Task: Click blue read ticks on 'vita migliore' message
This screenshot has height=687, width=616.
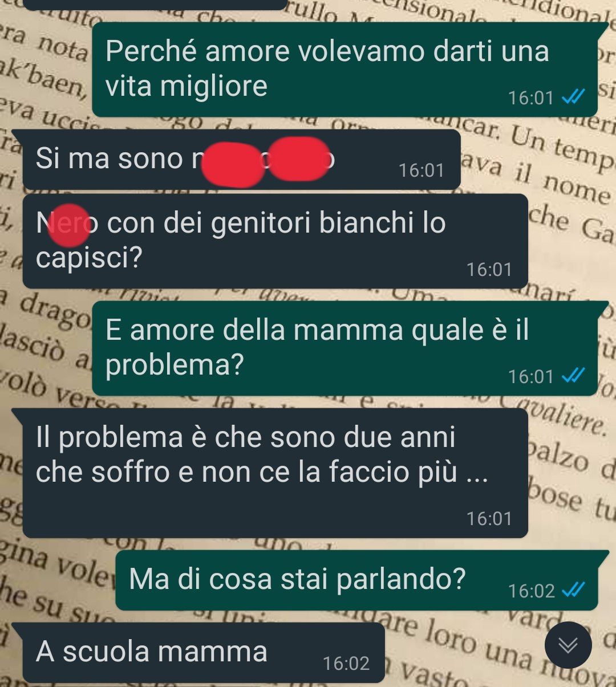Action: coord(574,97)
